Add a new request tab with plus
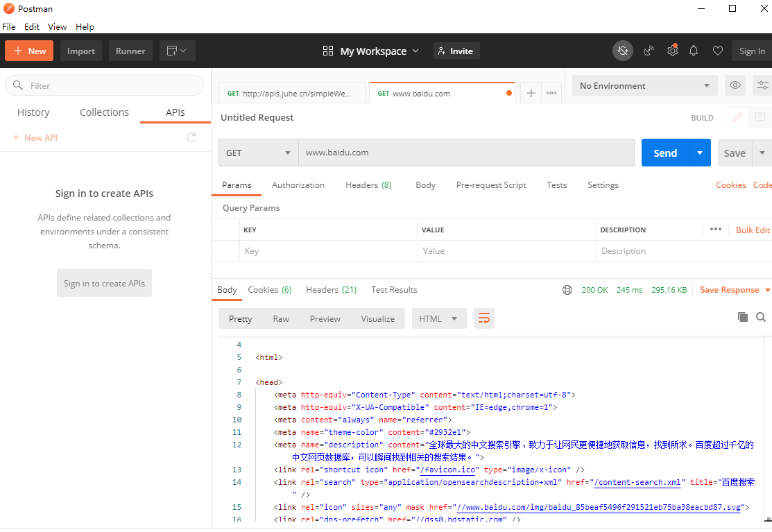Viewport: 772px width, 532px height. 531,93
